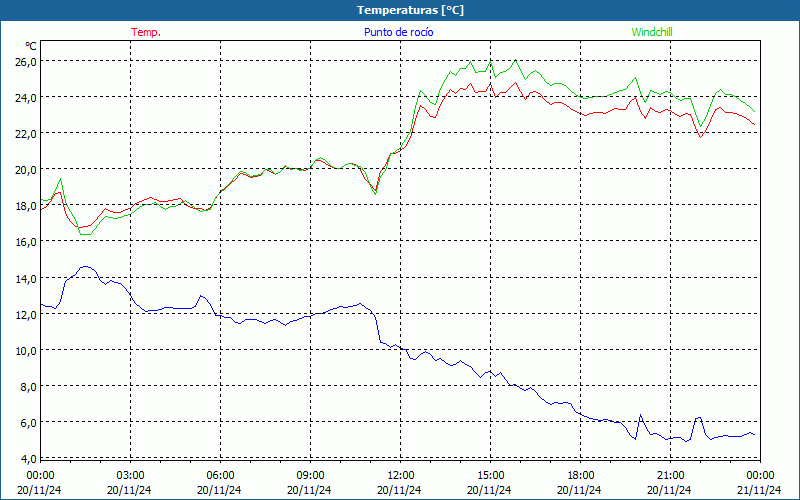Click the 21:00 time axis label
The image size is (800, 500).
click(670, 476)
